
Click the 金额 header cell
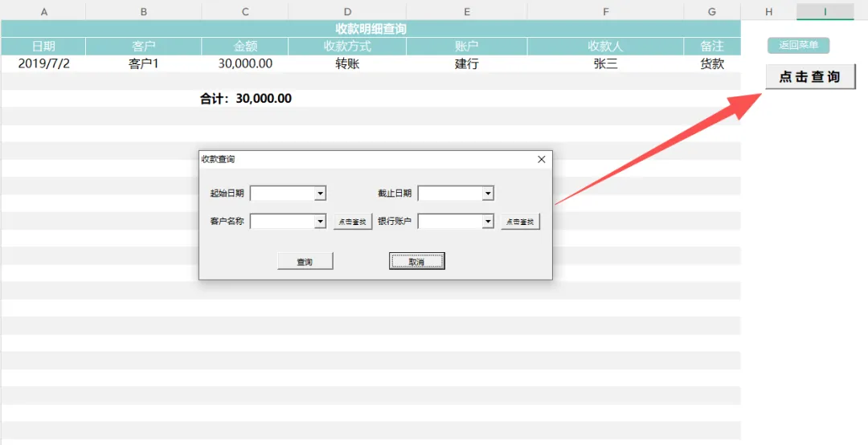tap(244, 47)
